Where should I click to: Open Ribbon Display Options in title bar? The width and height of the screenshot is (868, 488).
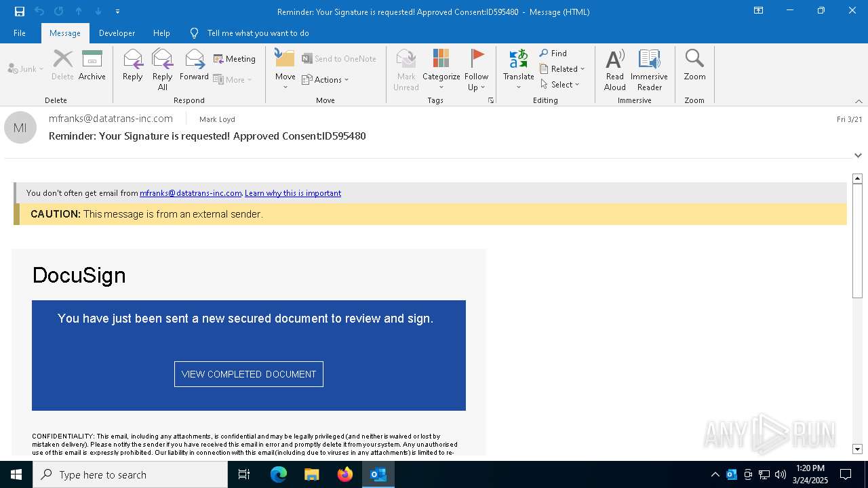pyautogui.click(x=759, y=11)
